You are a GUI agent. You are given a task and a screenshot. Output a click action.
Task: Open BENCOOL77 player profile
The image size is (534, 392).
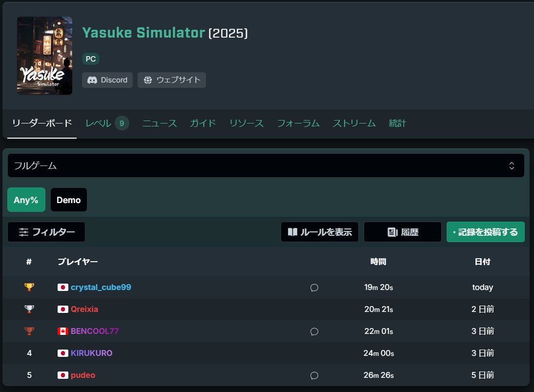coord(95,331)
